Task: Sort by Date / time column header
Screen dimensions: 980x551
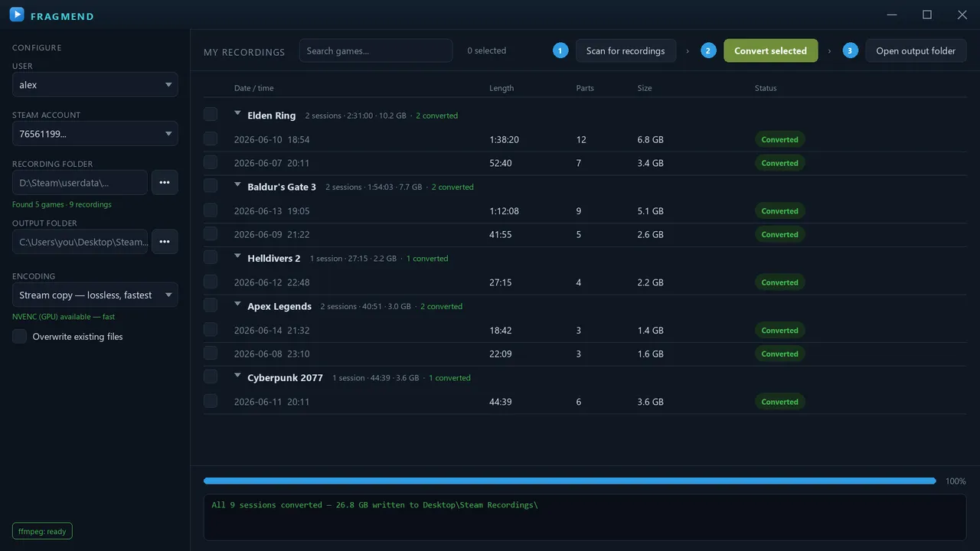Action: click(x=253, y=88)
